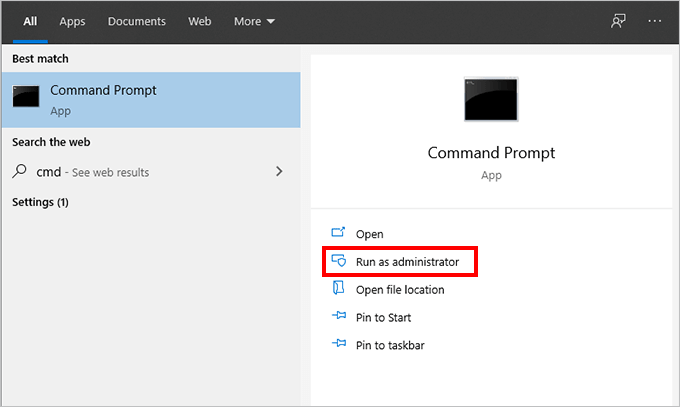The height and width of the screenshot is (407, 680).
Task: Click the Open action icon
Action: tap(338, 233)
